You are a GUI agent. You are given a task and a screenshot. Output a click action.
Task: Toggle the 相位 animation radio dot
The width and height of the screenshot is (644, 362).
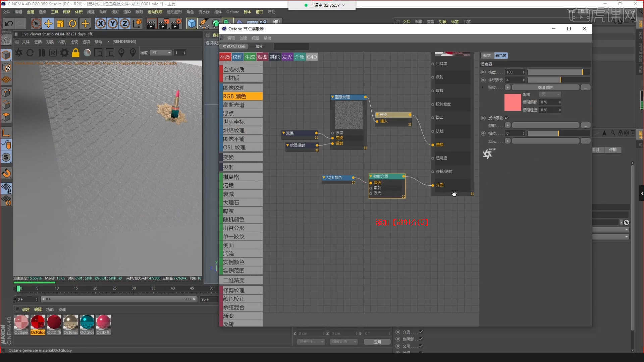tap(483, 133)
